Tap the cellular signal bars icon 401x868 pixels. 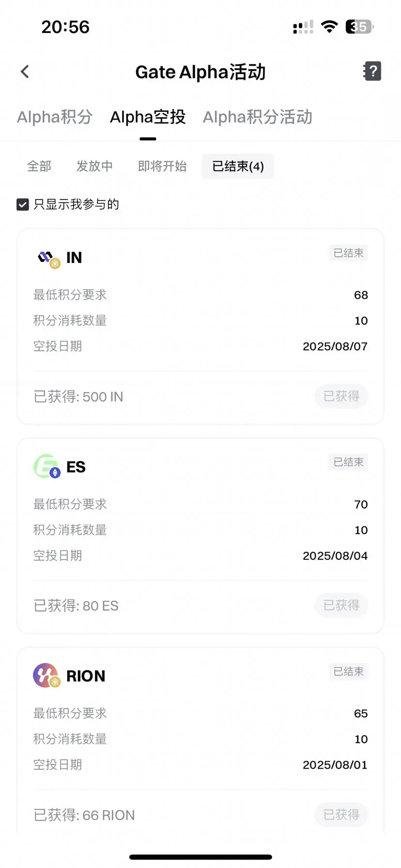303,27
